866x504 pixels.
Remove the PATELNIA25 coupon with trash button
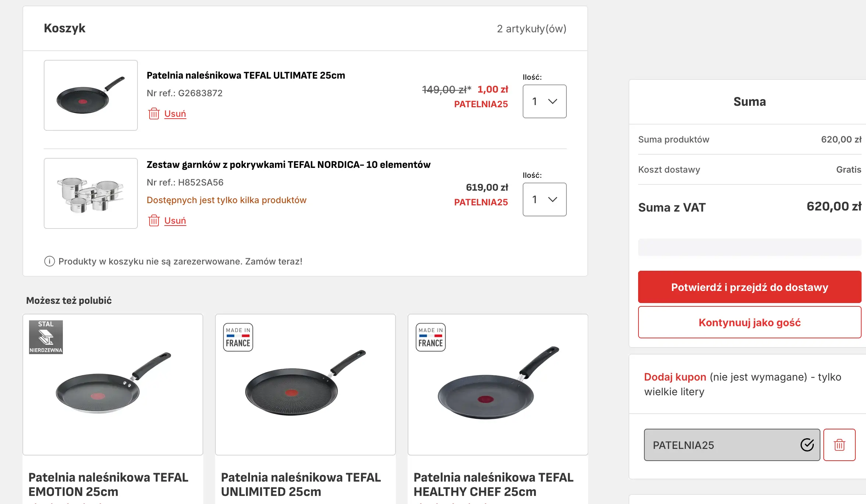point(839,445)
